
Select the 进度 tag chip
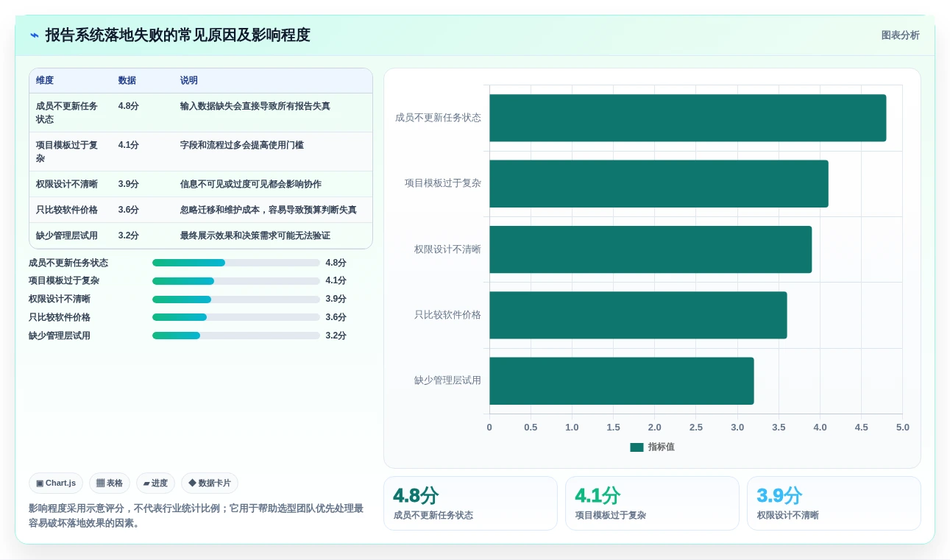coord(155,483)
